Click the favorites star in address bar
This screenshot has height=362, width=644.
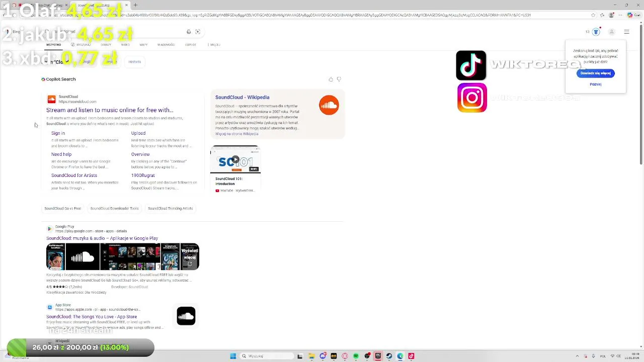pos(593,15)
